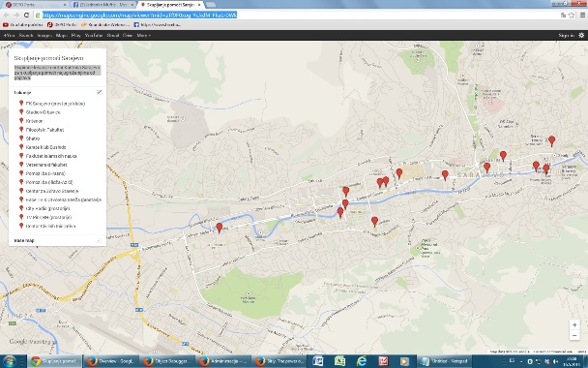
Task: Close the Skupljanje pomoći Sarajevo tab
Action: (199, 5)
